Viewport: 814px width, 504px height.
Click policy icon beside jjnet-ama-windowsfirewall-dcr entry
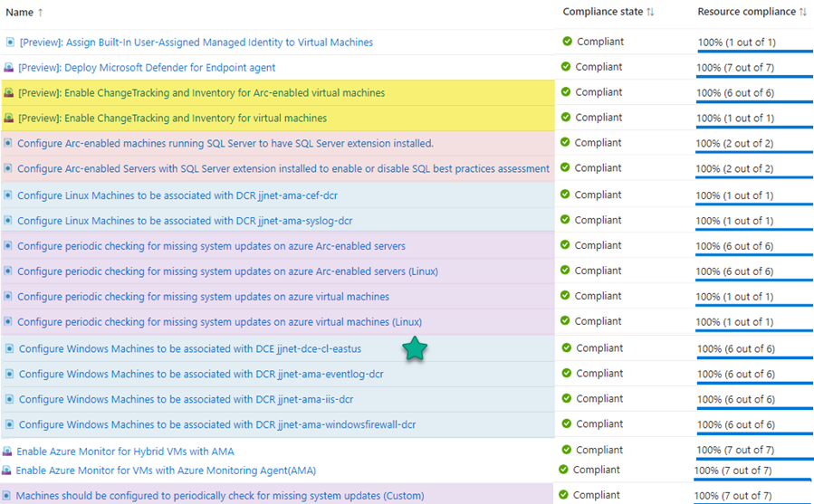(x=10, y=424)
